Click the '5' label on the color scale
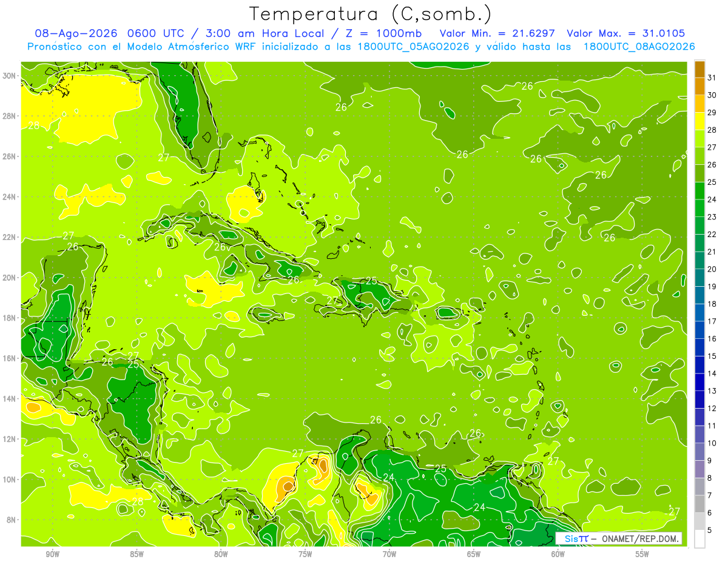 tap(710, 530)
